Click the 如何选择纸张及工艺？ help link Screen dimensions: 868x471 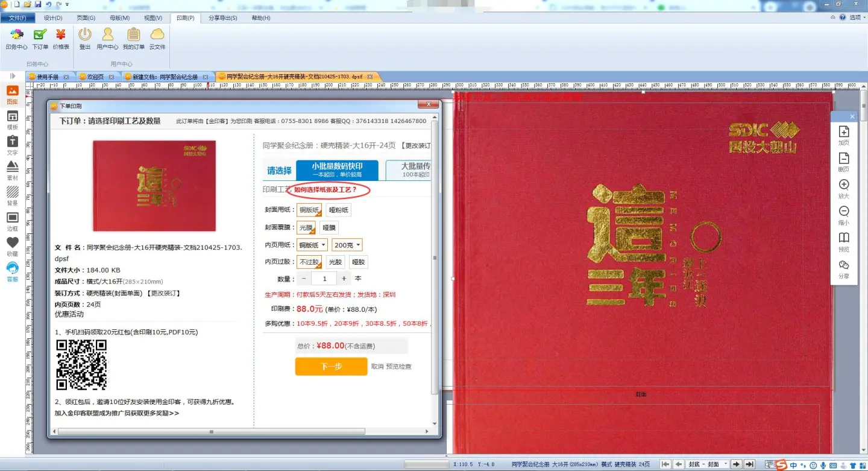(326, 190)
